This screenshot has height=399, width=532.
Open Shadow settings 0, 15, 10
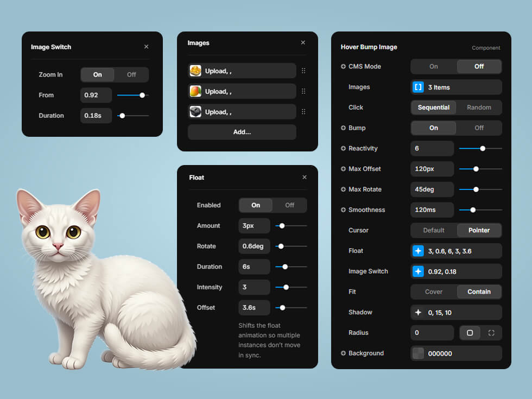(456, 313)
